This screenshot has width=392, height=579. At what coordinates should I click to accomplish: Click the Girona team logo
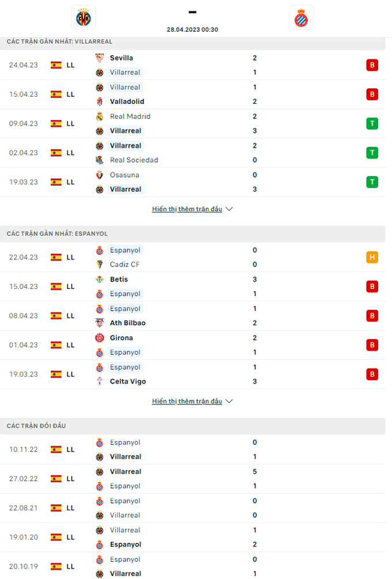[99, 337]
